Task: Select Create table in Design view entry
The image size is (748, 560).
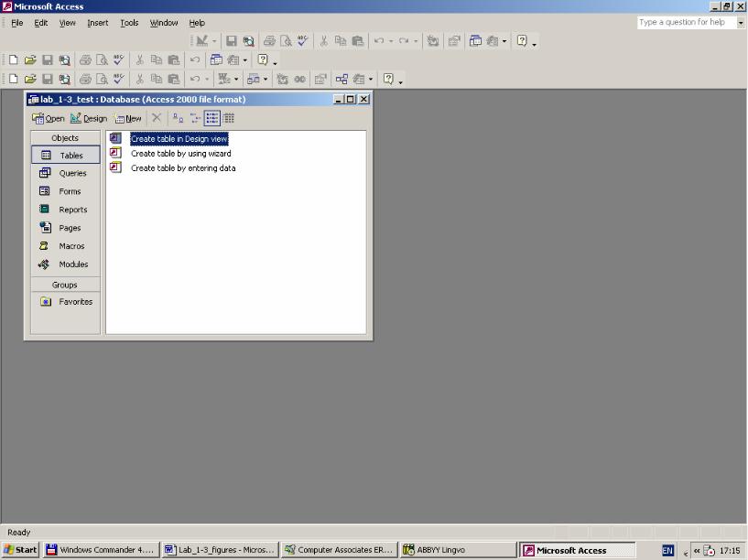Action: 179,139
